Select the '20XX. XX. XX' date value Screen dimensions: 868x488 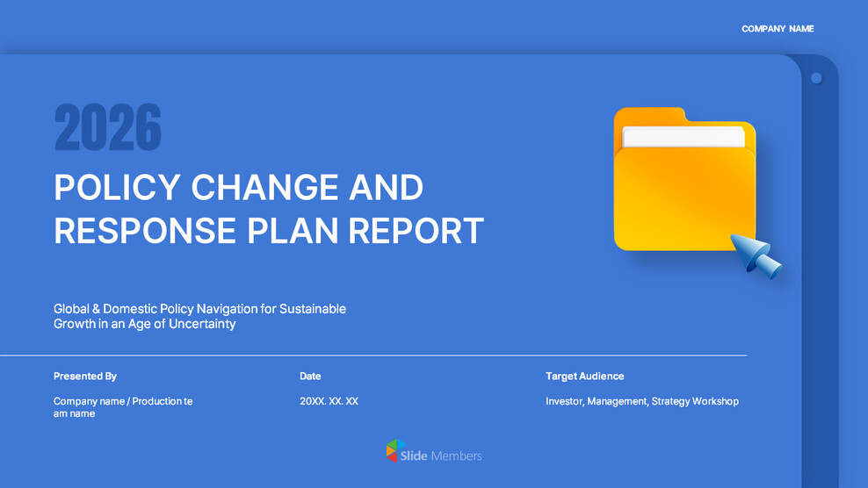[329, 401]
